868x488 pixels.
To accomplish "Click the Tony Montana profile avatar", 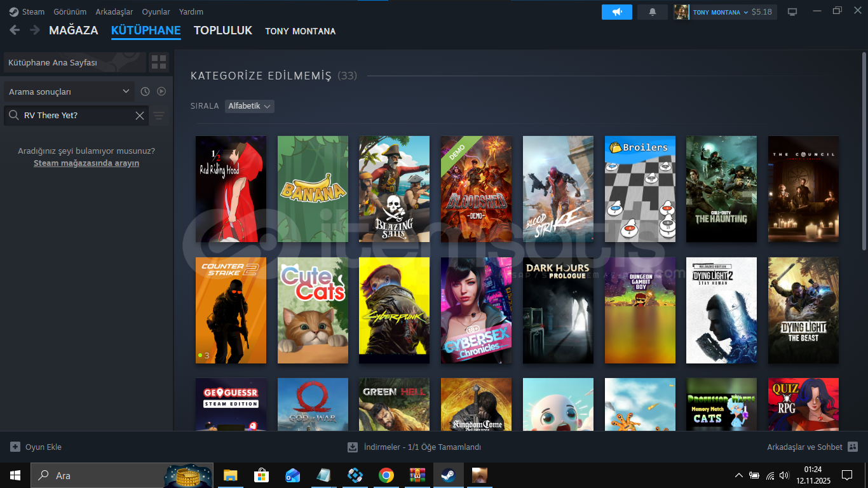I will tap(681, 12).
